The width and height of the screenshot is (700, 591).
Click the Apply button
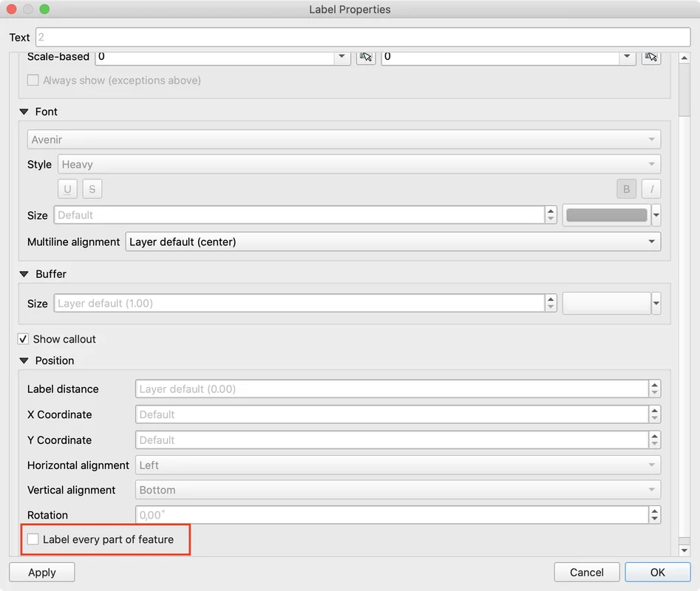click(42, 573)
